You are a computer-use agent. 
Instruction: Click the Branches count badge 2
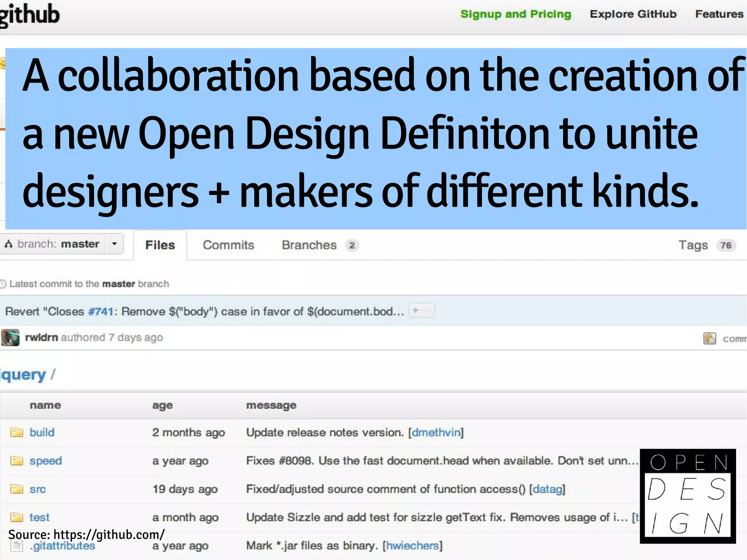pyautogui.click(x=352, y=245)
